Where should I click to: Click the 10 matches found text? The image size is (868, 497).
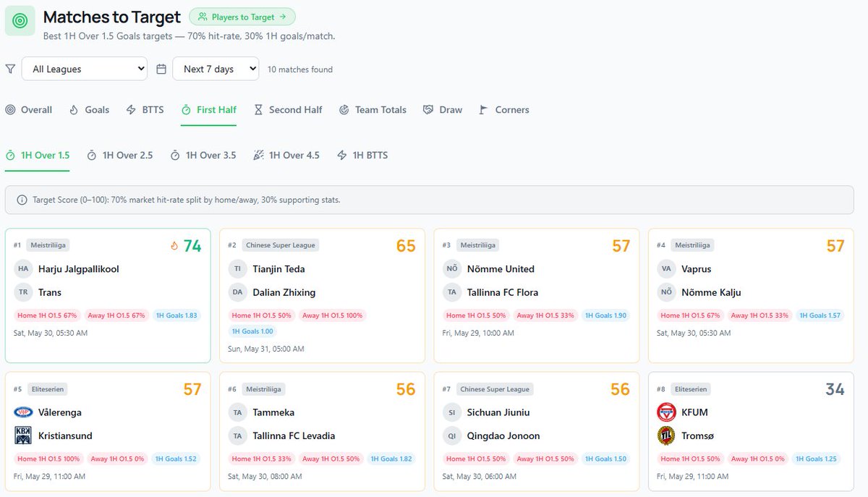[300, 69]
